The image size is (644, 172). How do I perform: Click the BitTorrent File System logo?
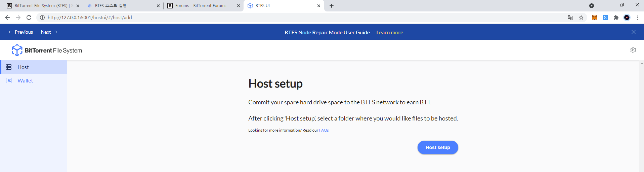pos(47,50)
